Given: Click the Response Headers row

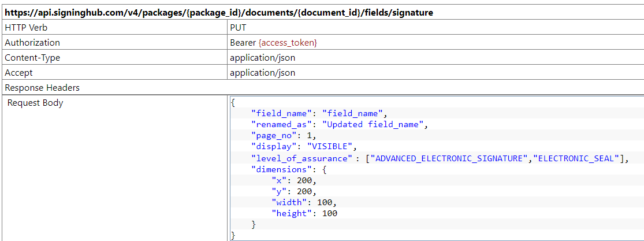Looking at the screenshot, I should (42, 88).
